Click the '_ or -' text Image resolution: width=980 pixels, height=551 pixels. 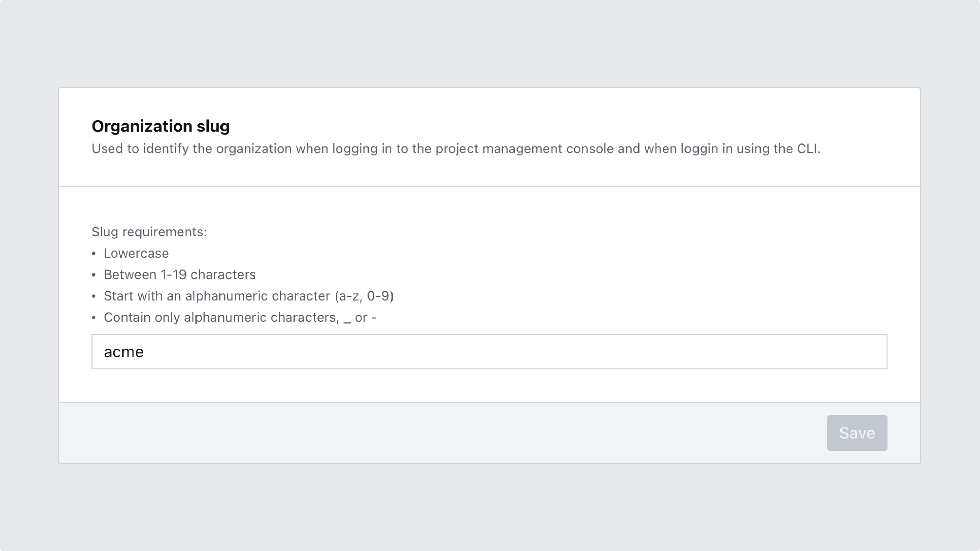click(x=360, y=317)
